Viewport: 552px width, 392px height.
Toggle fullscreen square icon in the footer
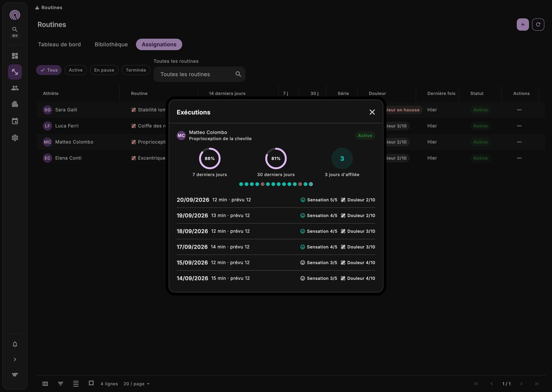[91, 383]
